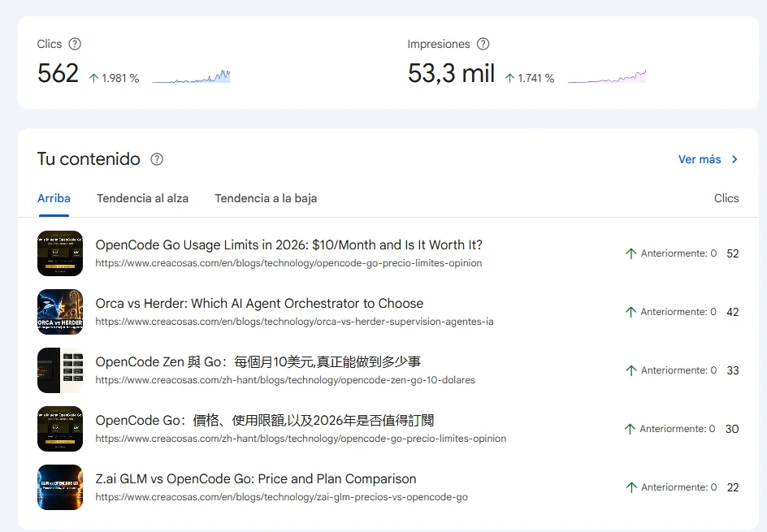Screen dimensions: 767x532
Task: Open OpenCode Zen 與 Go article title
Action: pyautogui.click(x=258, y=361)
